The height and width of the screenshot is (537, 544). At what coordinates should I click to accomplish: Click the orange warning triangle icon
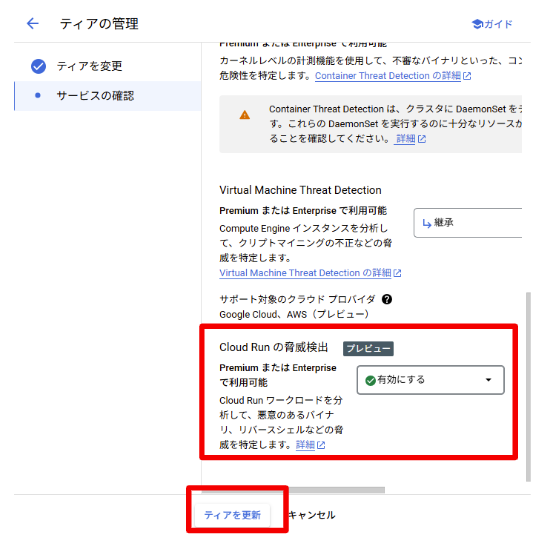245,115
